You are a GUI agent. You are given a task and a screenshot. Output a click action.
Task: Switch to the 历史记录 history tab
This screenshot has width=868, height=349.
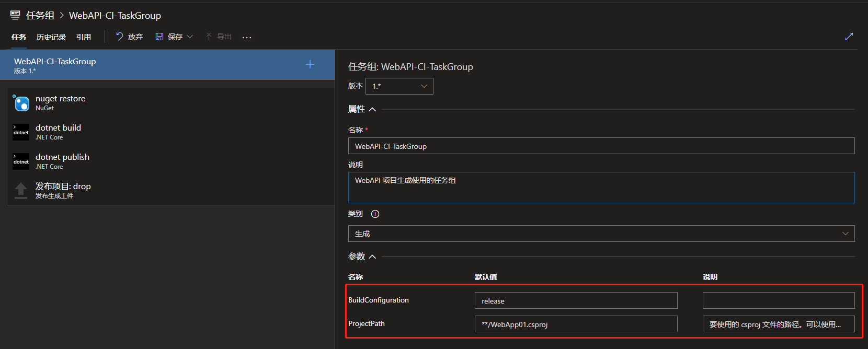point(51,37)
